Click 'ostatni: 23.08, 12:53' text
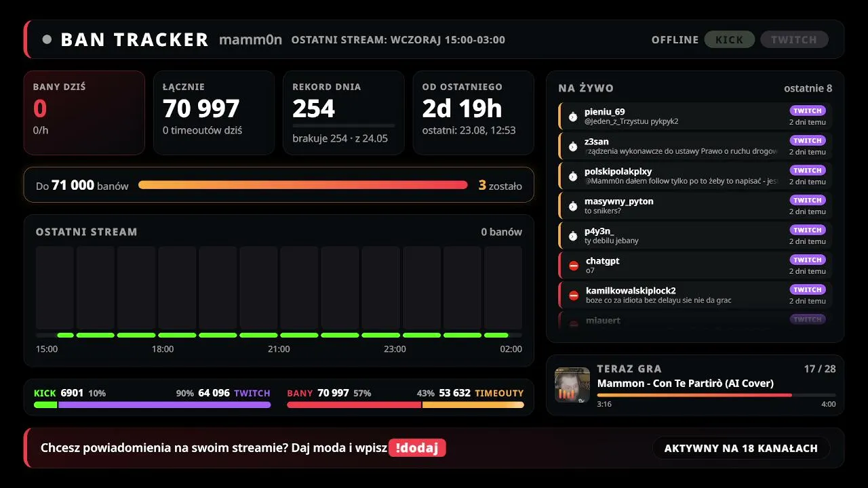The height and width of the screenshot is (488, 868). click(x=469, y=130)
